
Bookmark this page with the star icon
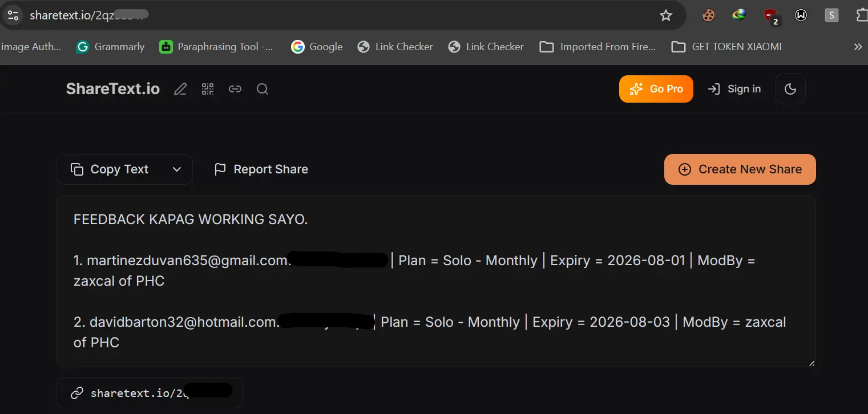pos(666,15)
